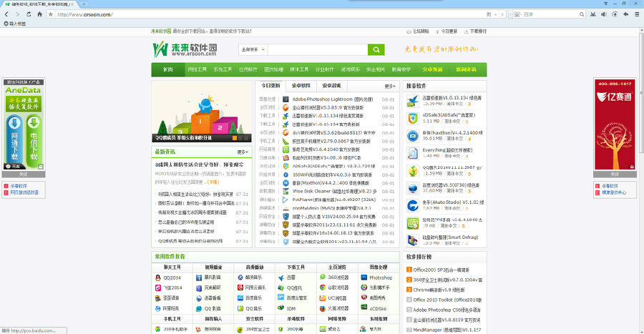Click the browser reload icon

[x=29, y=14]
